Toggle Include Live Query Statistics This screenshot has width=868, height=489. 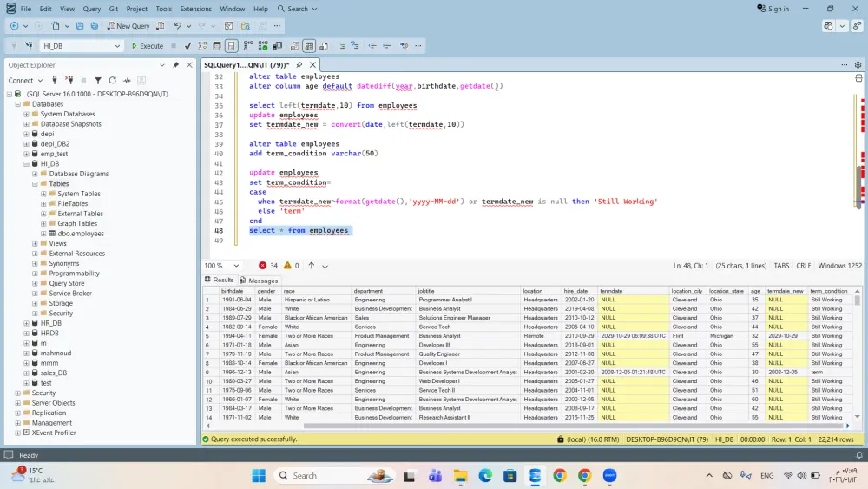263,46
